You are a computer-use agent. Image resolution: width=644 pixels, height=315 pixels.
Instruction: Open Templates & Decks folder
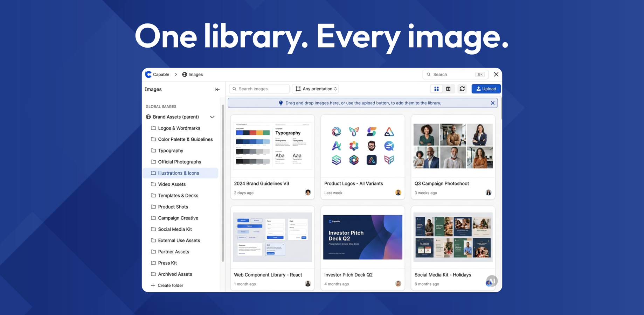click(x=180, y=195)
